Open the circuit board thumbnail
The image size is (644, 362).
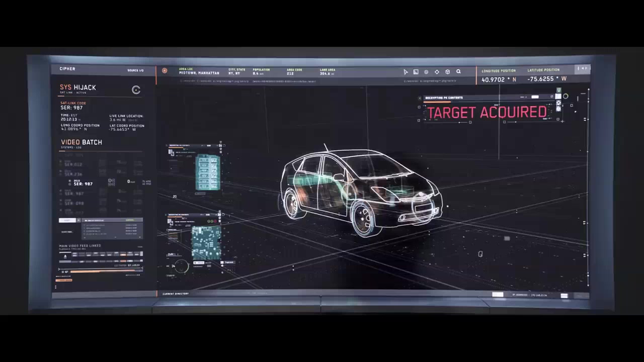[x=206, y=242]
